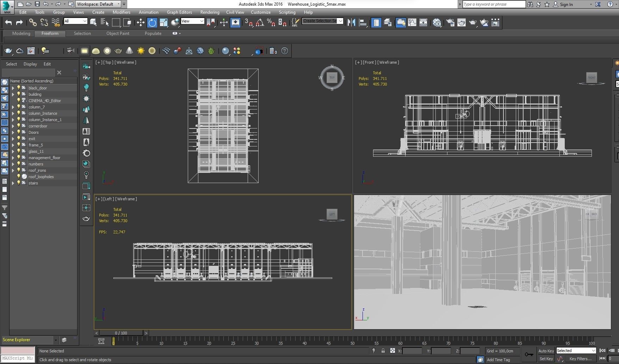Click the sun light icon in the lower toolbar
Viewport: 619px width, 364px height.
click(x=141, y=51)
